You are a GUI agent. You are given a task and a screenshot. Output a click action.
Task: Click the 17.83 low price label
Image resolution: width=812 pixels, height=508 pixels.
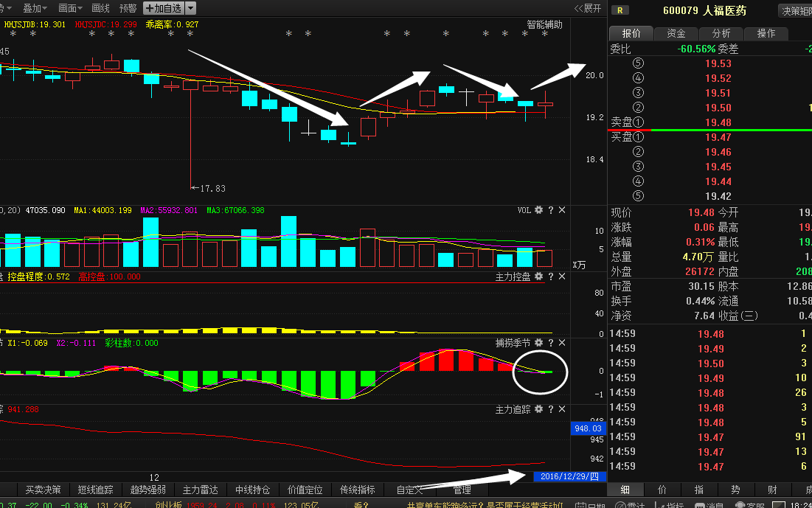pos(212,189)
